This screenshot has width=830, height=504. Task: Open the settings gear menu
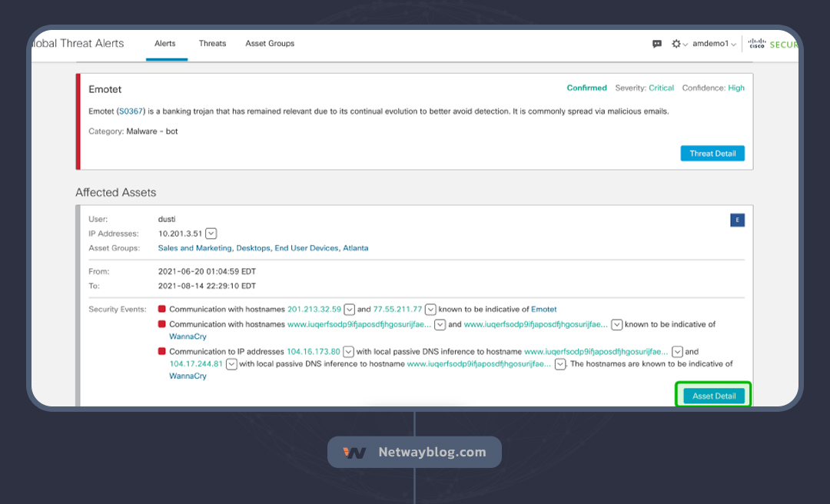[676, 44]
